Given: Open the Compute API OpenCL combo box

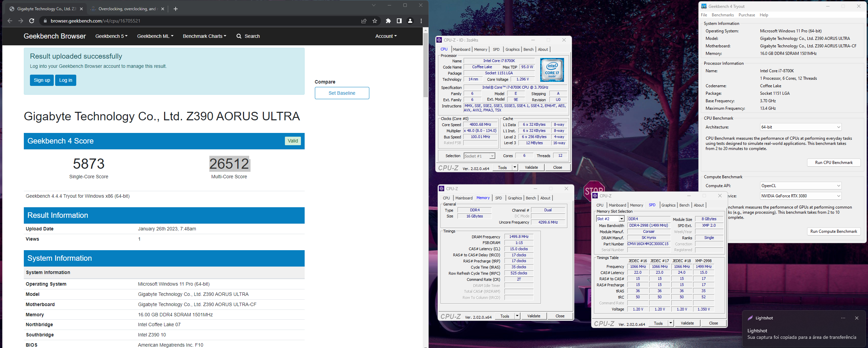Looking at the screenshot, I should 801,186.
